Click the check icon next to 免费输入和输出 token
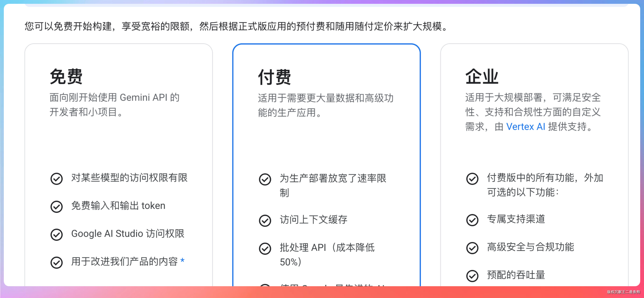 click(56, 207)
